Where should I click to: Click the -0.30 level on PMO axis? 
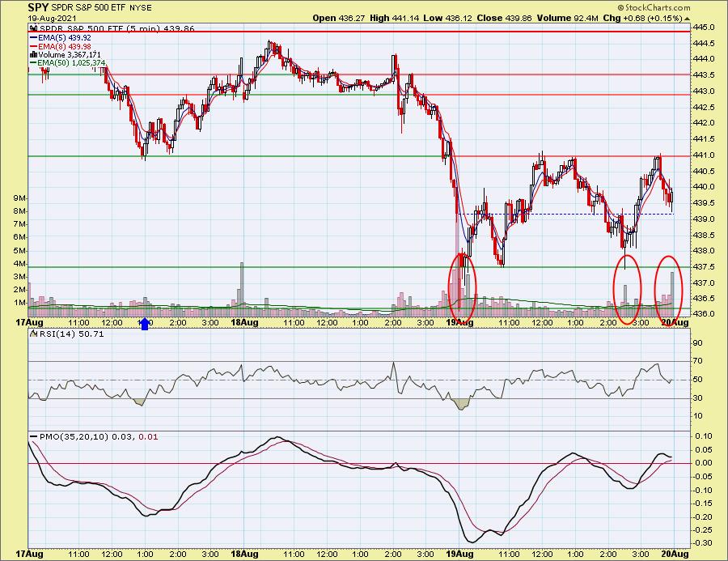tap(702, 543)
